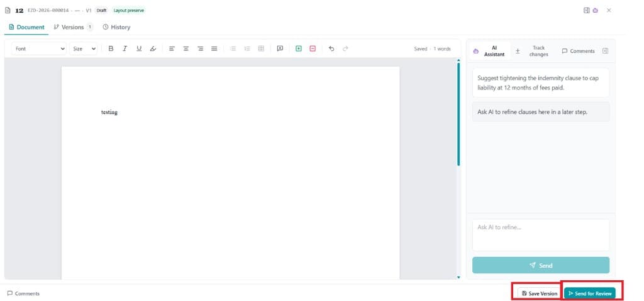The image size is (644, 301).
Task: Insert a table from toolbar
Action: coord(261,48)
